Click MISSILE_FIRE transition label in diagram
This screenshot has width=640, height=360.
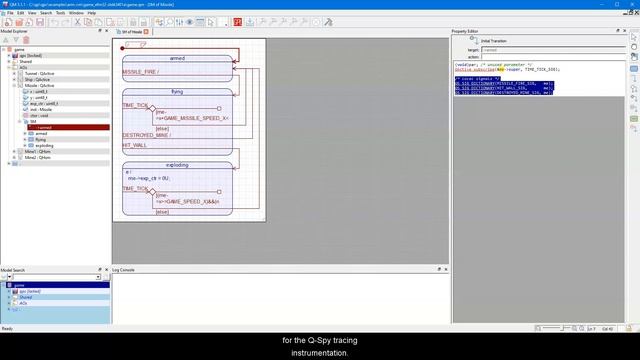[x=140, y=72]
